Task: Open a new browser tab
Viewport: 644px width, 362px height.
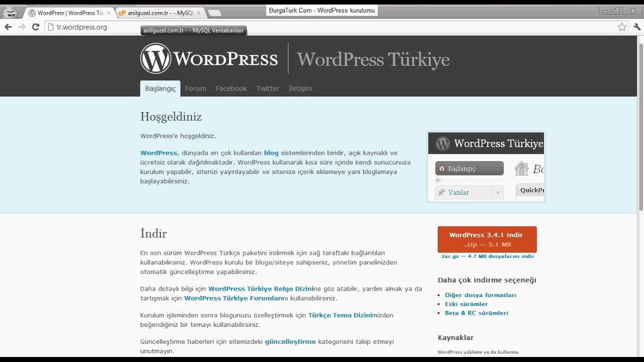Action: pos(214,13)
